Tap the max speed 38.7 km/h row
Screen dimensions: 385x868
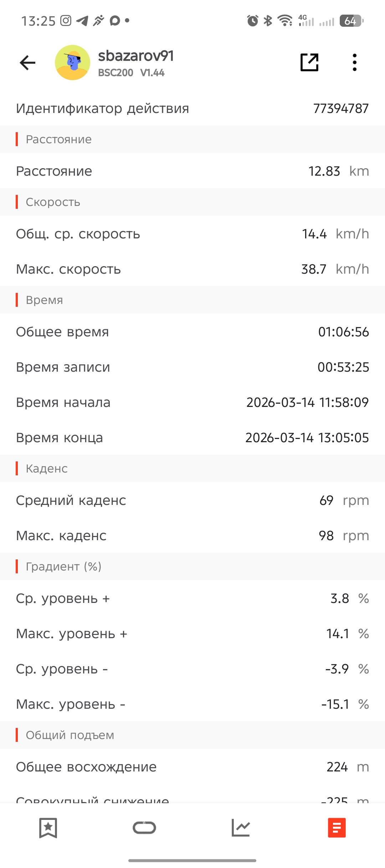[x=192, y=269]
